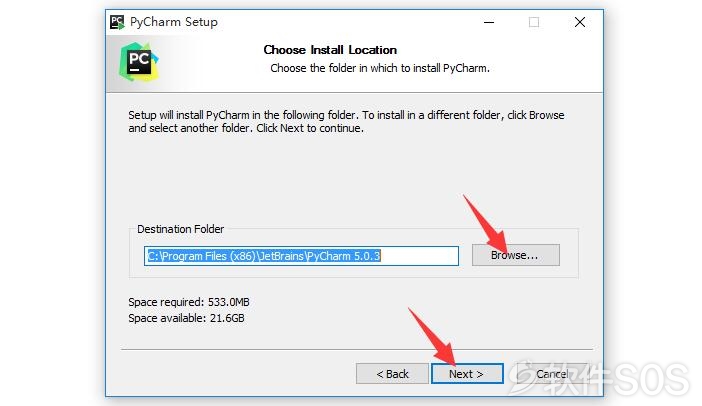Minimize the PyCharm Setup window

489,22
